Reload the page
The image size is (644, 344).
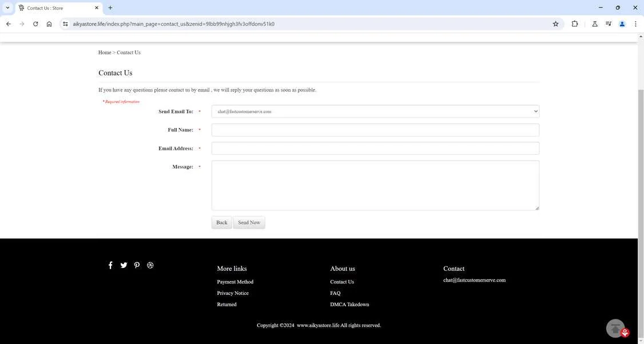click(x=35, y=24)
